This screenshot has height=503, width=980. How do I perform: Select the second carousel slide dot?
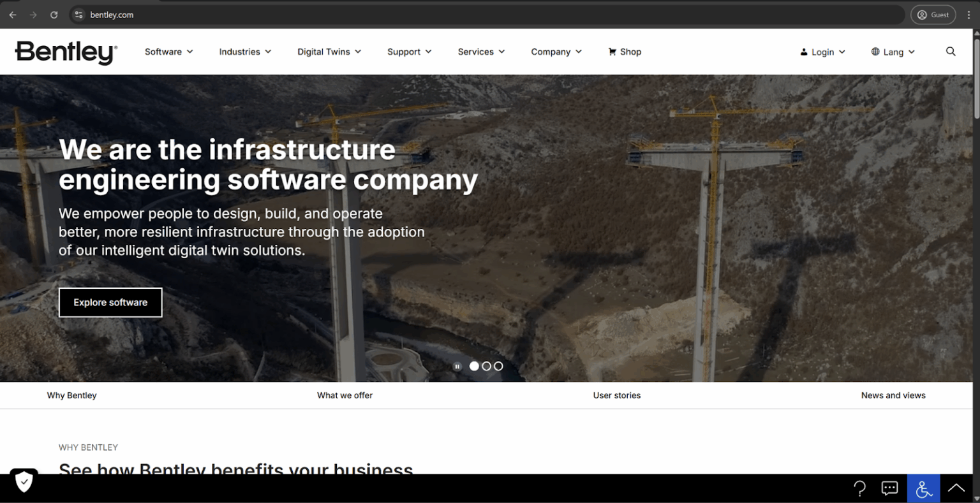point(486,367)
